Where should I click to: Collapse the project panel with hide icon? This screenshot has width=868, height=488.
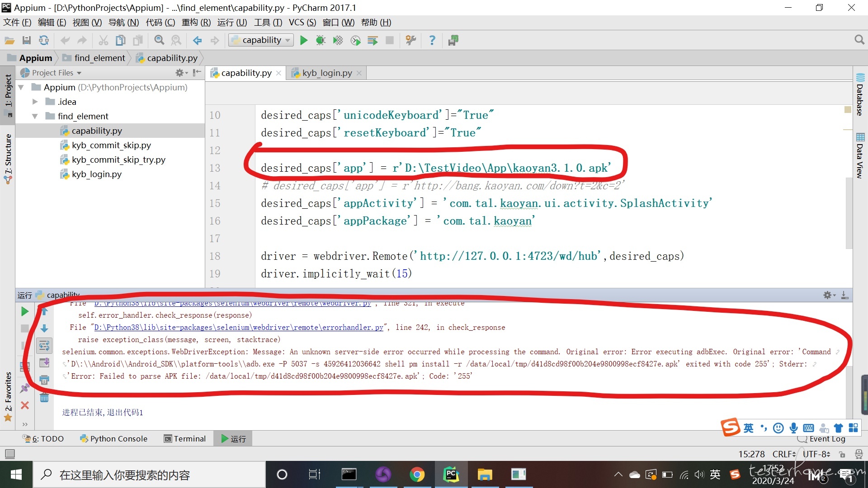(x=197, y=73)
